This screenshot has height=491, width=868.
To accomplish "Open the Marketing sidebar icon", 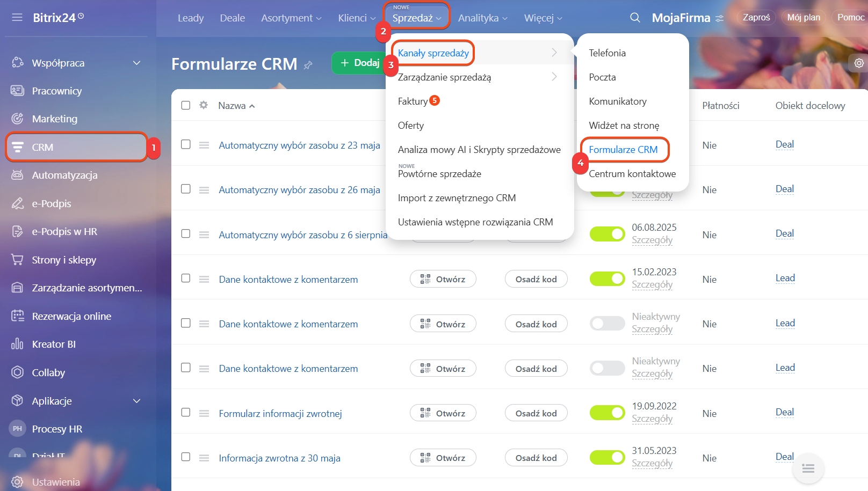I will [18, 119].
